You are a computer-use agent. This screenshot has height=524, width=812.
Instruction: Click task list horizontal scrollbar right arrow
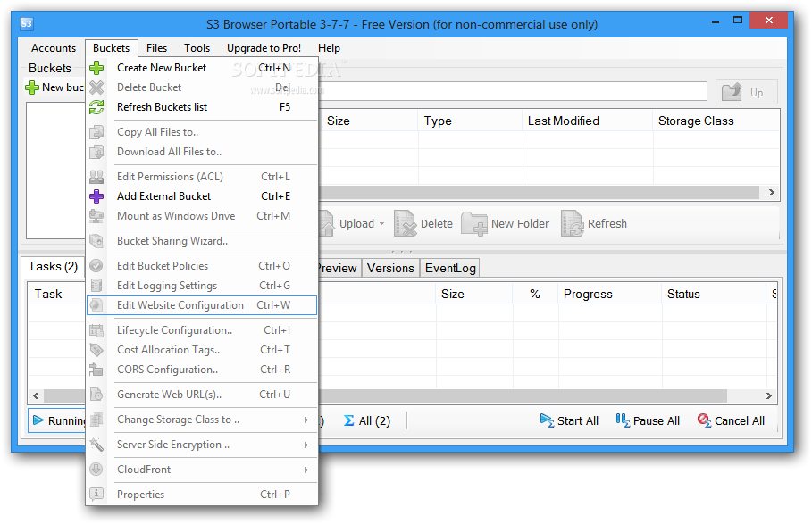coord(768,395)
